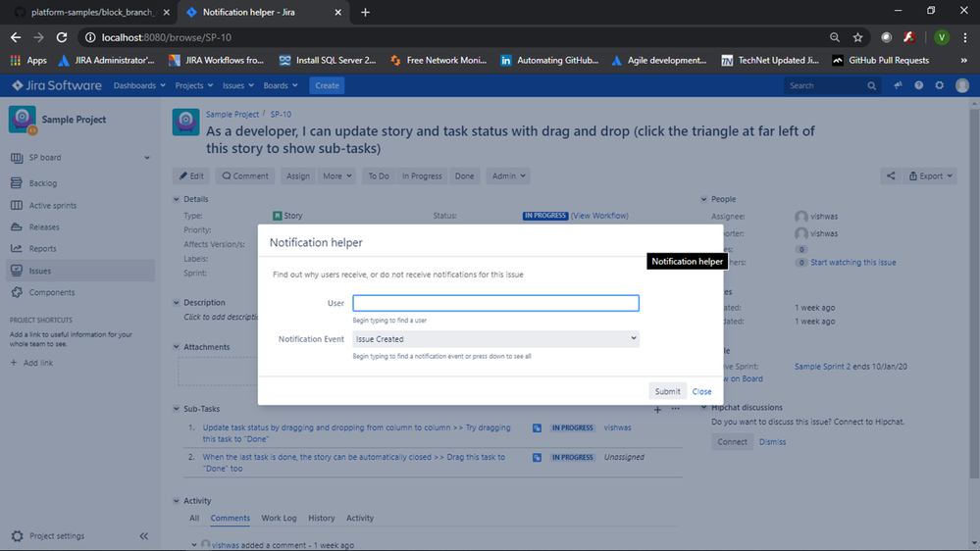Click the Comment button

coord(245,176)
